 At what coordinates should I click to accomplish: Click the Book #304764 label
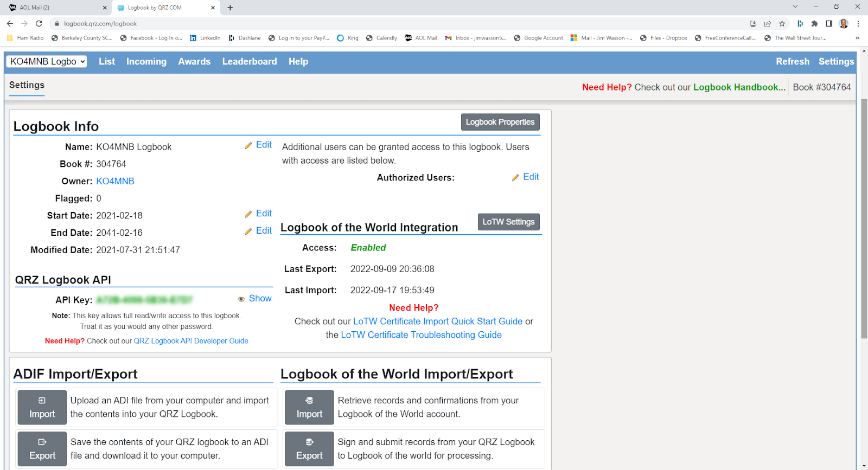822,87
